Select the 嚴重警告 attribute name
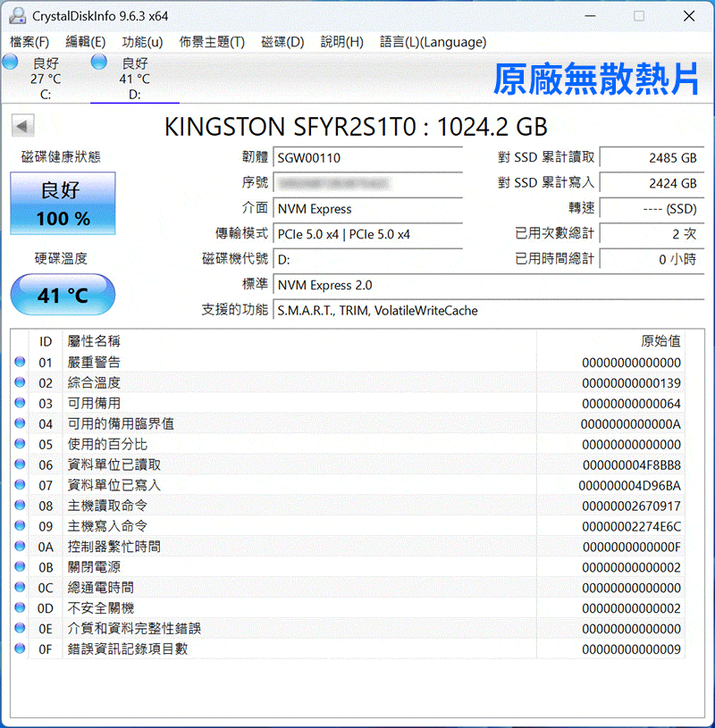The image size is (715, 728). point(94,362)
